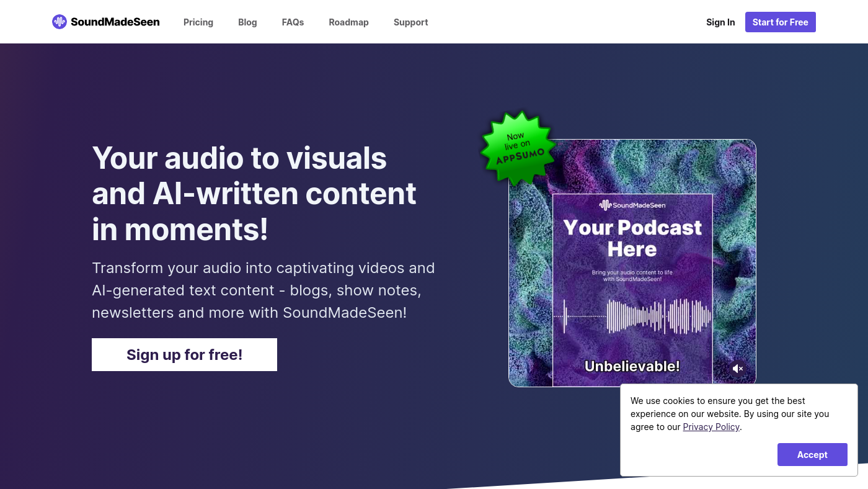The height and width of the screenshot is (489, 868).
Task: Open the Support page
Action: 410,22
